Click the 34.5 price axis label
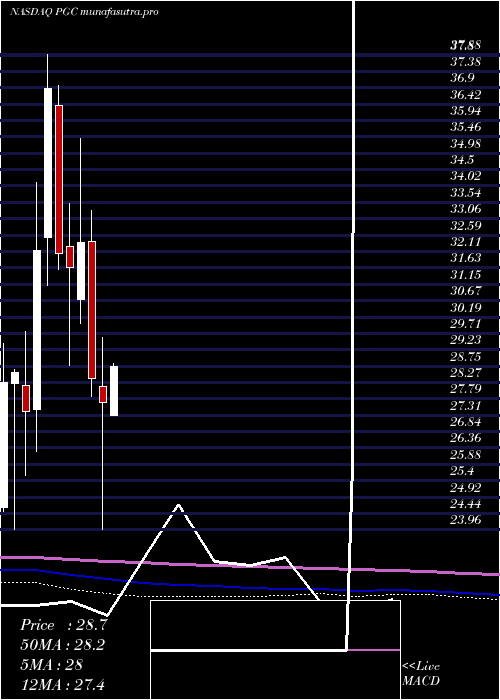 click(x=462, y=159)
